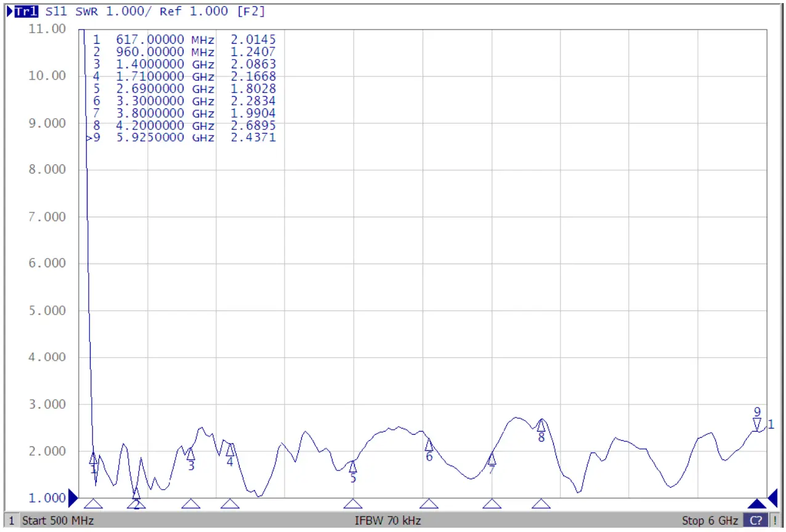The height and width of the screenshot is (532, 786).
Task: Click marker 8 position indicator on frequency axis
Action: (541, 504)
